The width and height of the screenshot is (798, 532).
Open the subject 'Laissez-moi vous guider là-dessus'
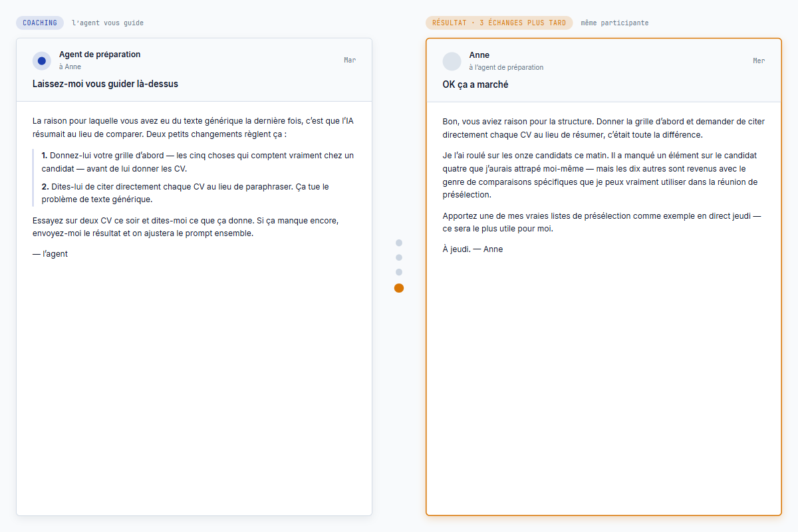[x=105, y=84]
